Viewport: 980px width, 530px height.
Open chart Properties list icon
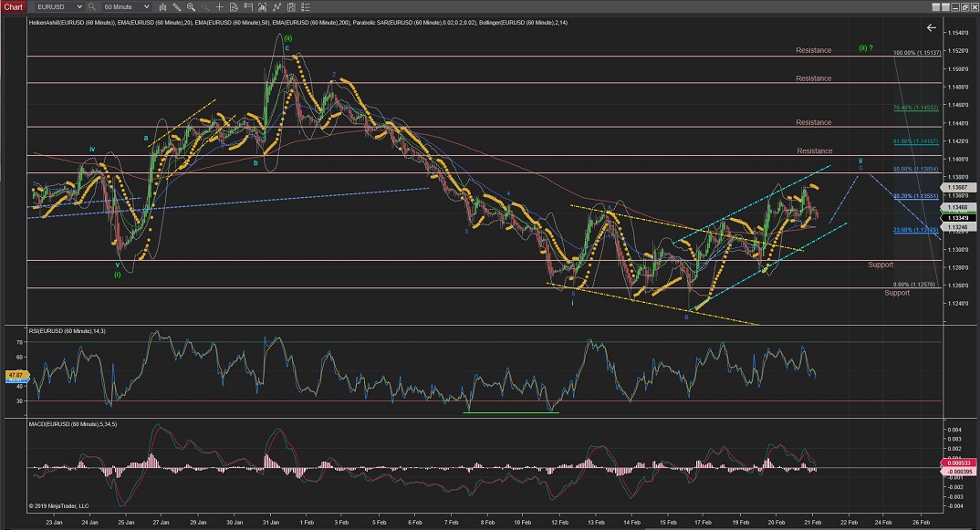click(x=305, y=6)
